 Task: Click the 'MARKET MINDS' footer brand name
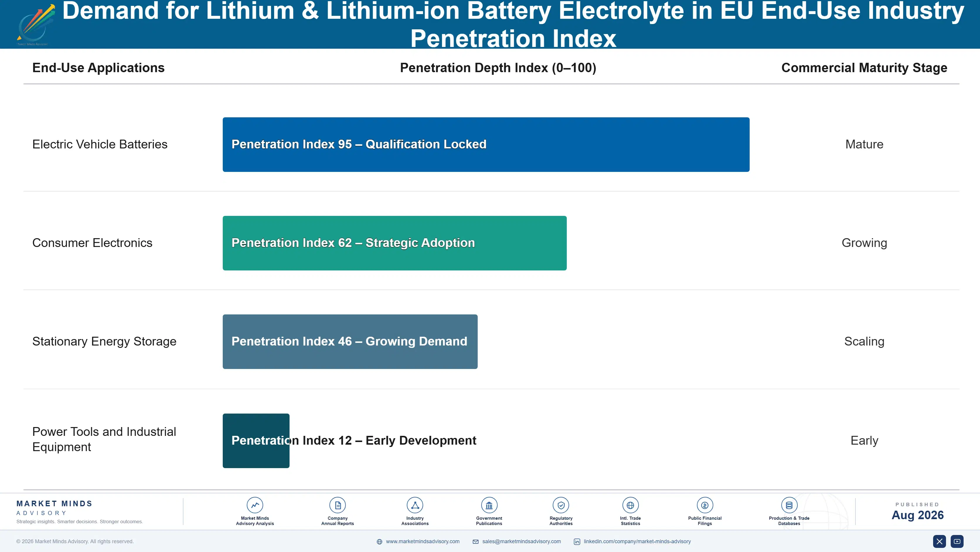click(x=55, y=504)
